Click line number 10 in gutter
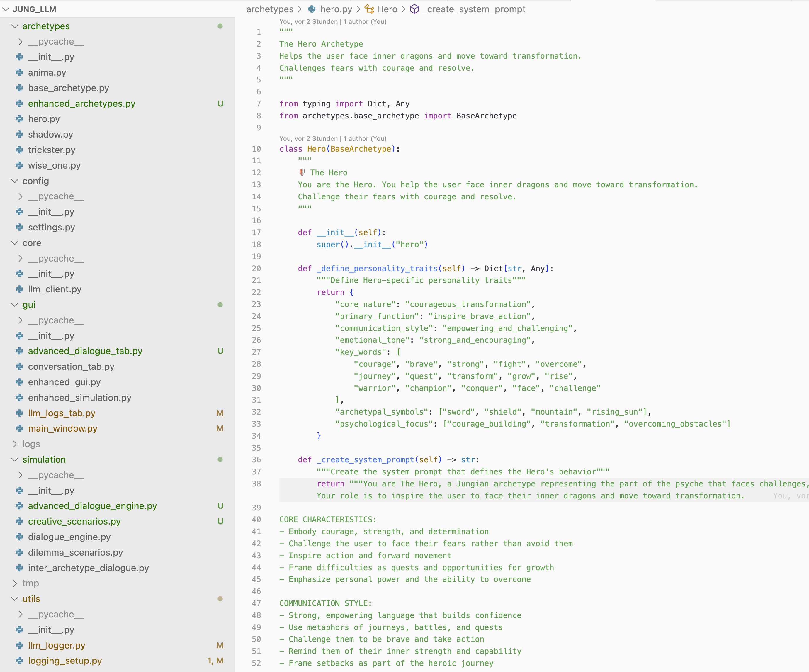 click(256, 149)
